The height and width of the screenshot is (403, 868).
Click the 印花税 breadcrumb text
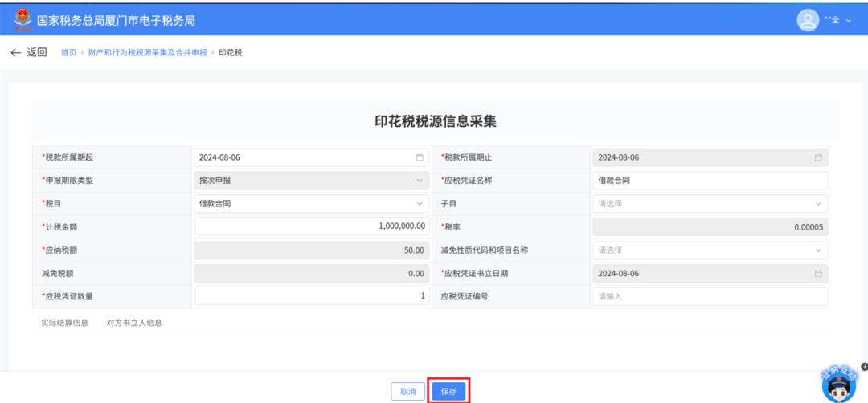tap(231, 52)
